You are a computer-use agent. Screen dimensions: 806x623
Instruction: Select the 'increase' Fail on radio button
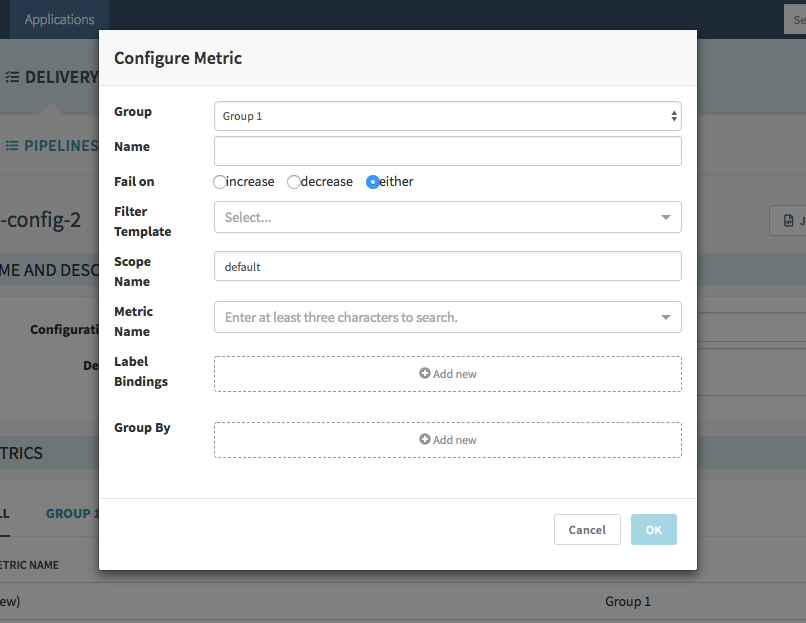(x=219, y=182)
